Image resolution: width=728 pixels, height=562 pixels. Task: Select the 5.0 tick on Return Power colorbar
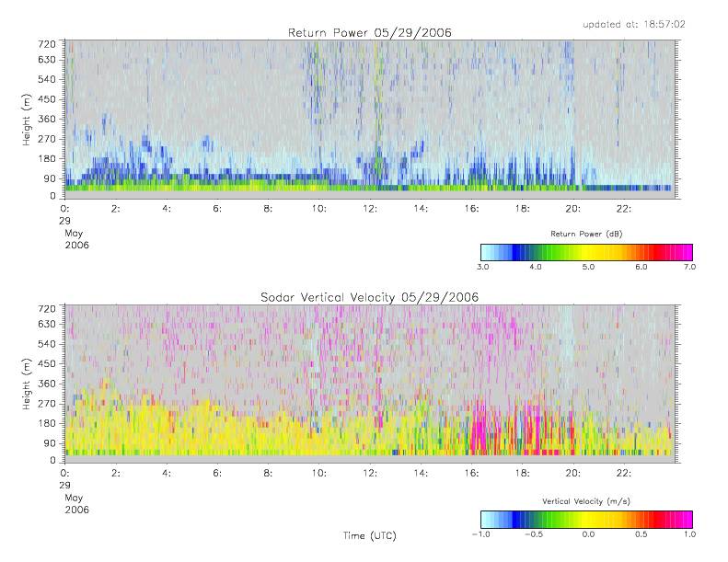coord(588,267)
